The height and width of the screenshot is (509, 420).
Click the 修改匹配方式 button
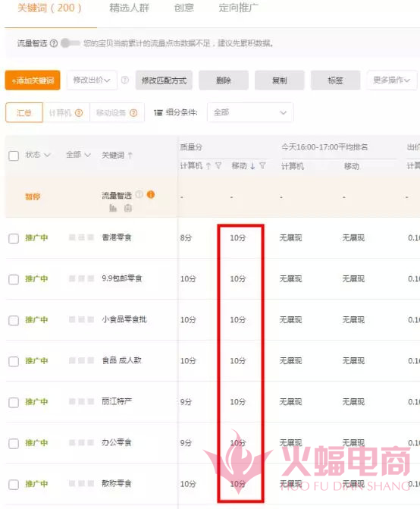point(164,80)
